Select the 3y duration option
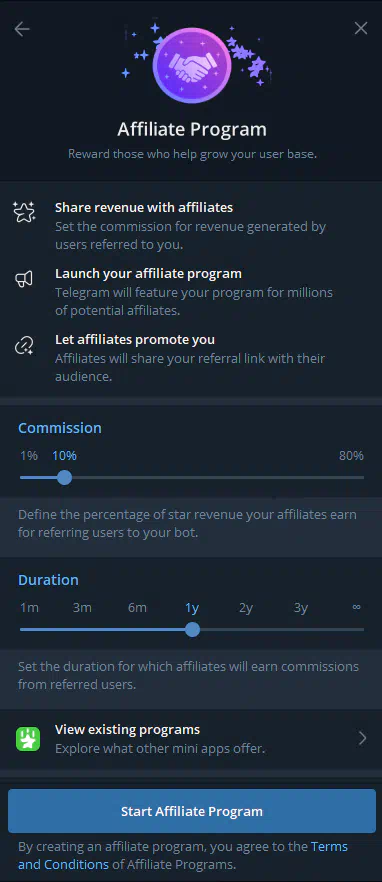This screenshot has height=882, width=382. pos(301,608)
